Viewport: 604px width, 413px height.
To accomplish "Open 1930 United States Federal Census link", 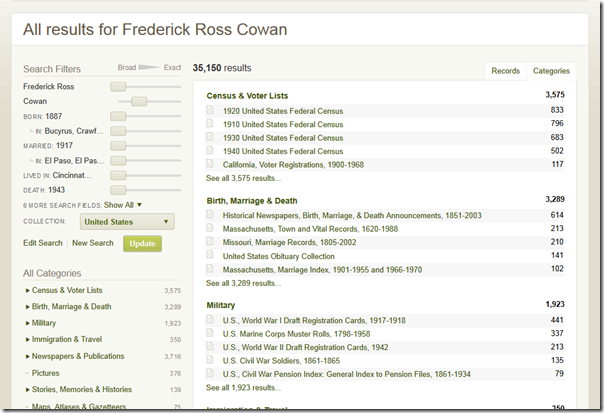I will 283,138.
